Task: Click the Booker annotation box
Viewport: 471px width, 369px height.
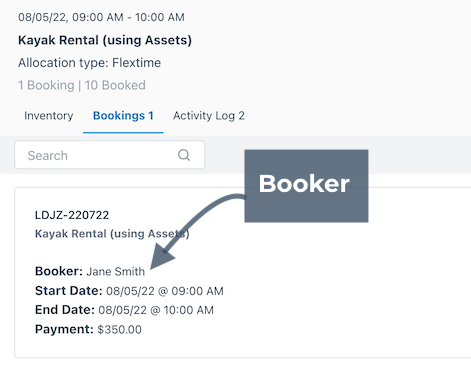Action: 306,186
